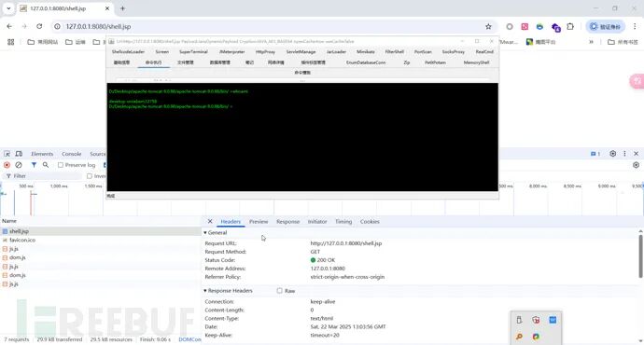Viewport: 644px width, 345px height.
Task: Select the first dom.js request row
Action: 100,257
